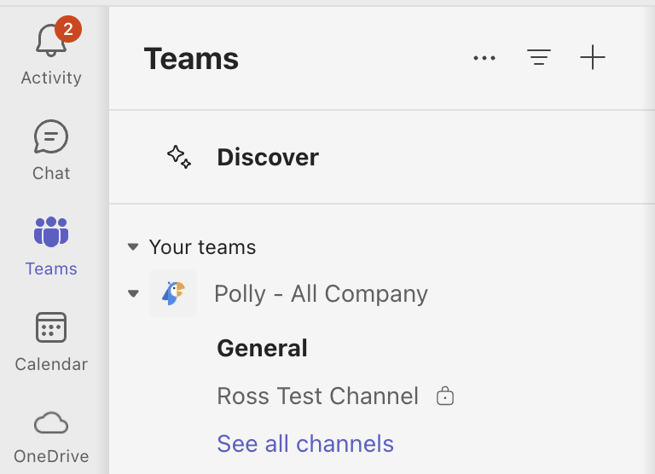The width and height of the screenshot is (655, 474).
Task: Click the lock icon beside Ross Test Channel
Action: 445,395
